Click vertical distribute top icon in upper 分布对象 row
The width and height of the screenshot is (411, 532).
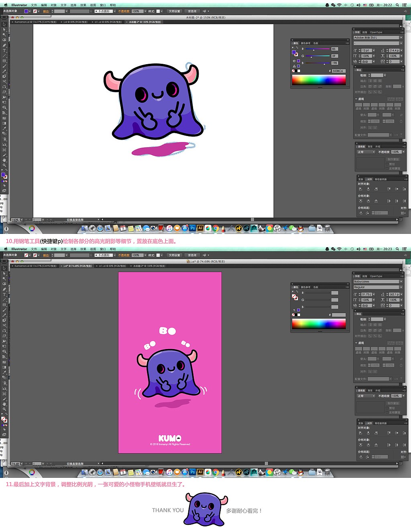[360, 201]
